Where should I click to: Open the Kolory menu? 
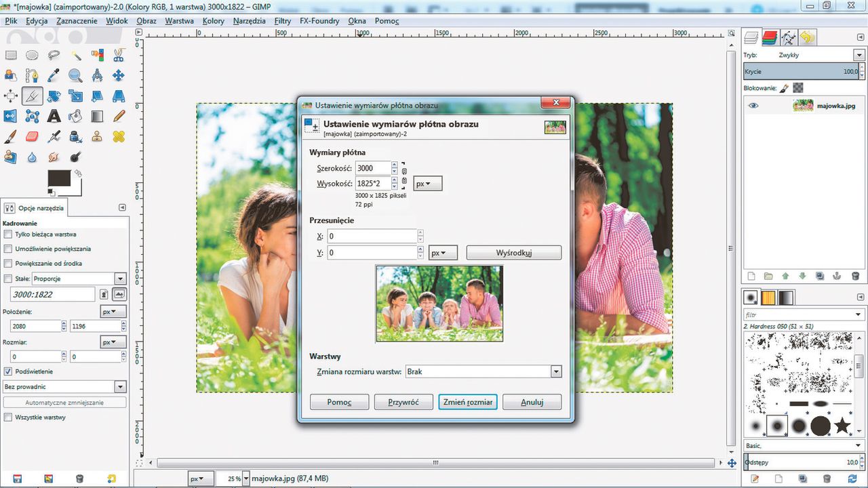tap(214, 21)
